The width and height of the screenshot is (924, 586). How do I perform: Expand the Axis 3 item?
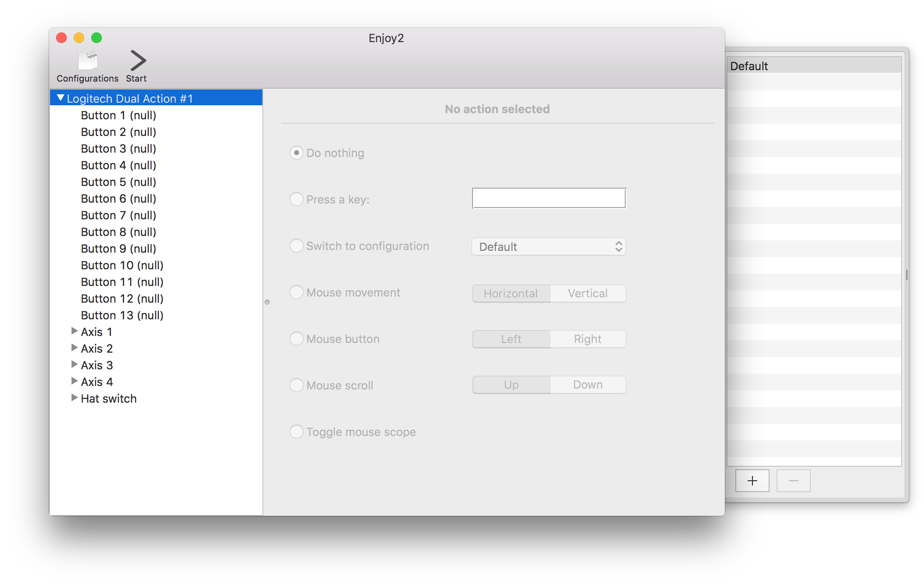point(74,364)
